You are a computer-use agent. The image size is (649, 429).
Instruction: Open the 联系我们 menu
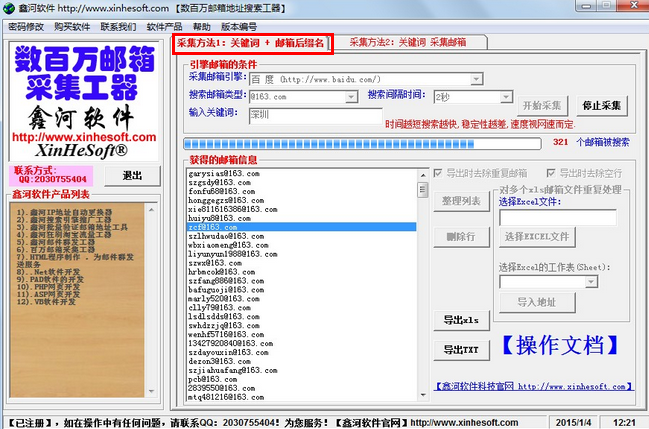coord(118,27)
